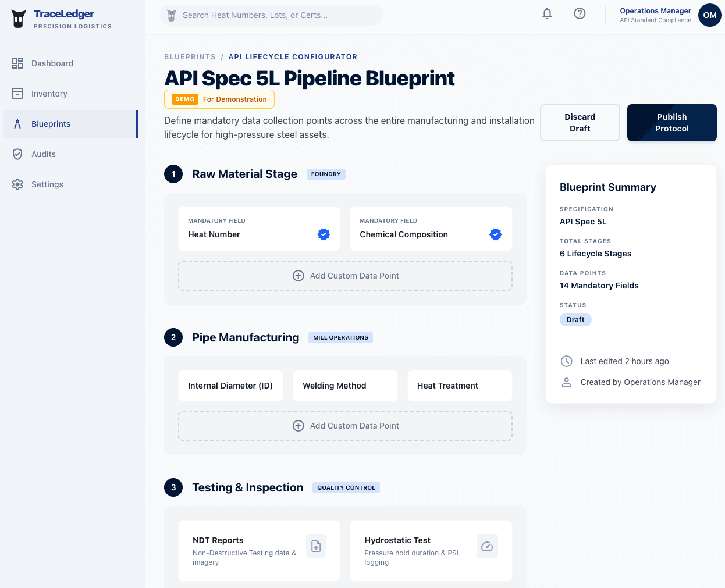Click the Dashboard grid icon
Viewport: 725px width, 588px height.
point(17,63)
